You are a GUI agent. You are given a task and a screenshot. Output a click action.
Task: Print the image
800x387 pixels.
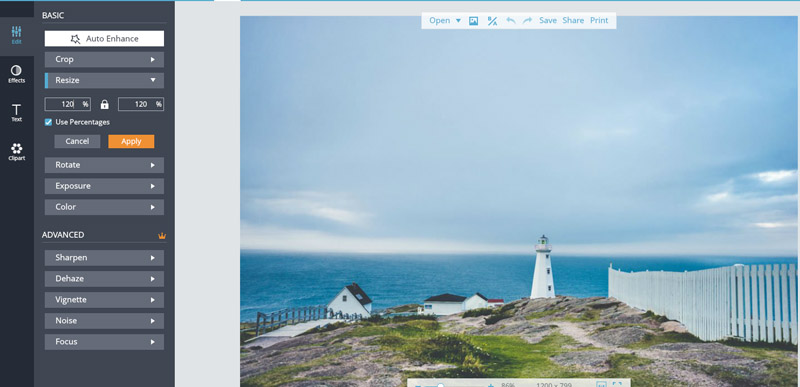pos(599,20)
